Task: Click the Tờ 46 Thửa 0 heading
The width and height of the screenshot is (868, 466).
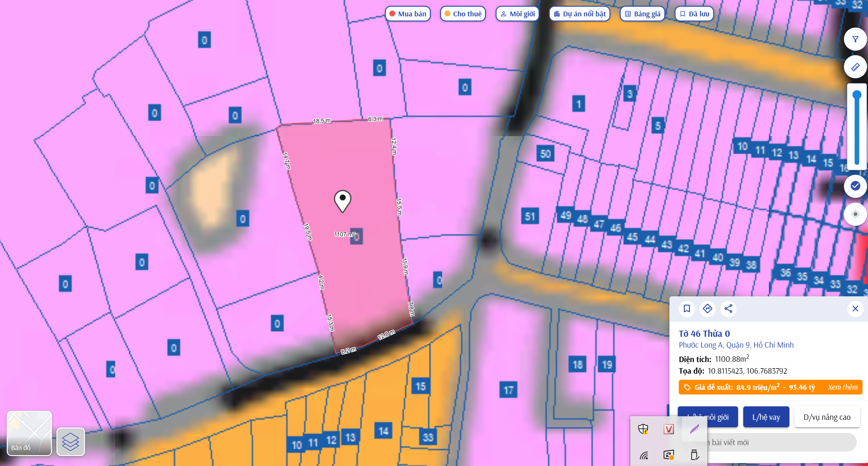Action: [x=704, y=334]
